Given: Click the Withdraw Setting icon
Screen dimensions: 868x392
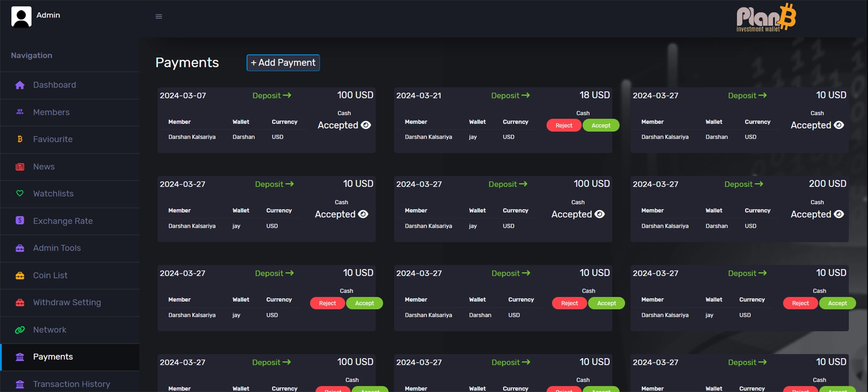Looking at the screenshot, I should (20, 302).
